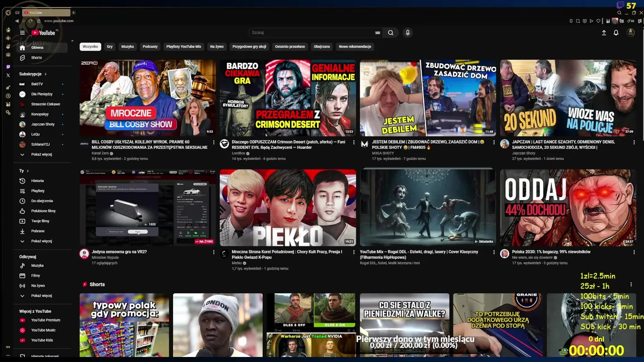Image resolution: width=644 pixels, height=362 pixels.
Task: Open Kanał Zero channel link
Action: [100, 153]
